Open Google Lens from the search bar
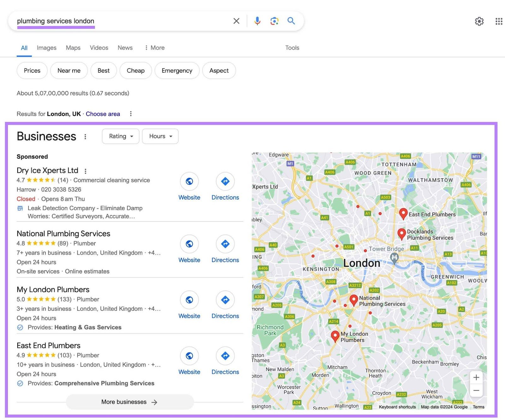Screen dimensions: 505x420 274,21
